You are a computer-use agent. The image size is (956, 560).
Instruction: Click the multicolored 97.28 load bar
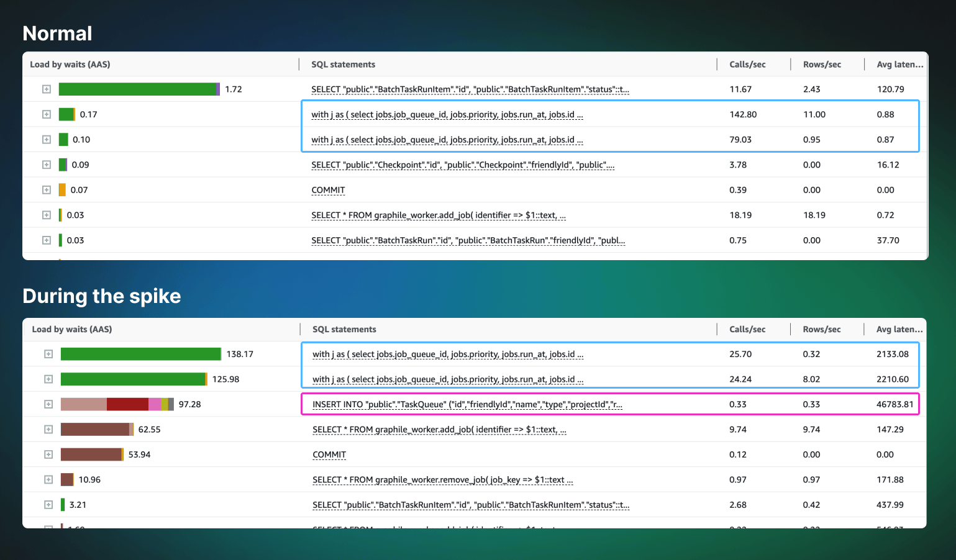(x=117, y=404)
